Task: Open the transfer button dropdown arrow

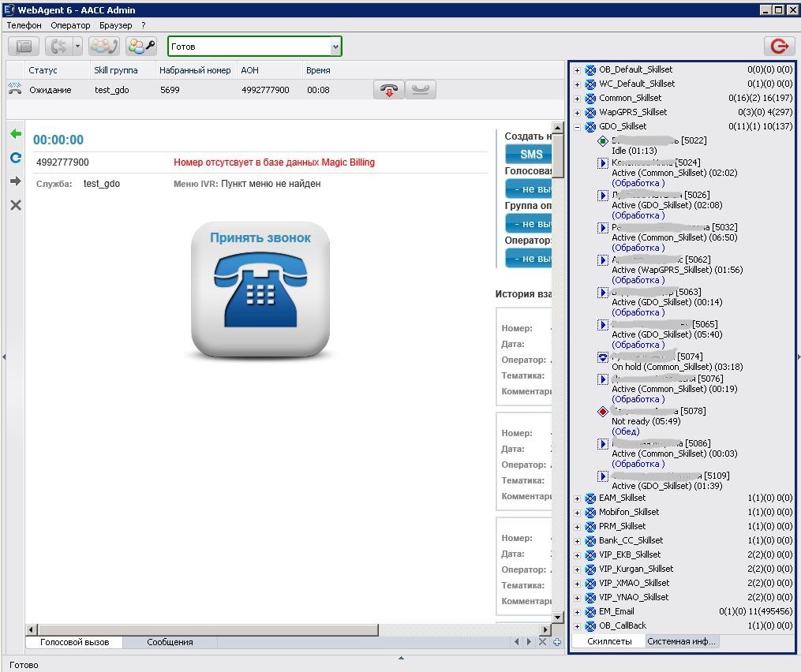Action: tap(77, 47)
